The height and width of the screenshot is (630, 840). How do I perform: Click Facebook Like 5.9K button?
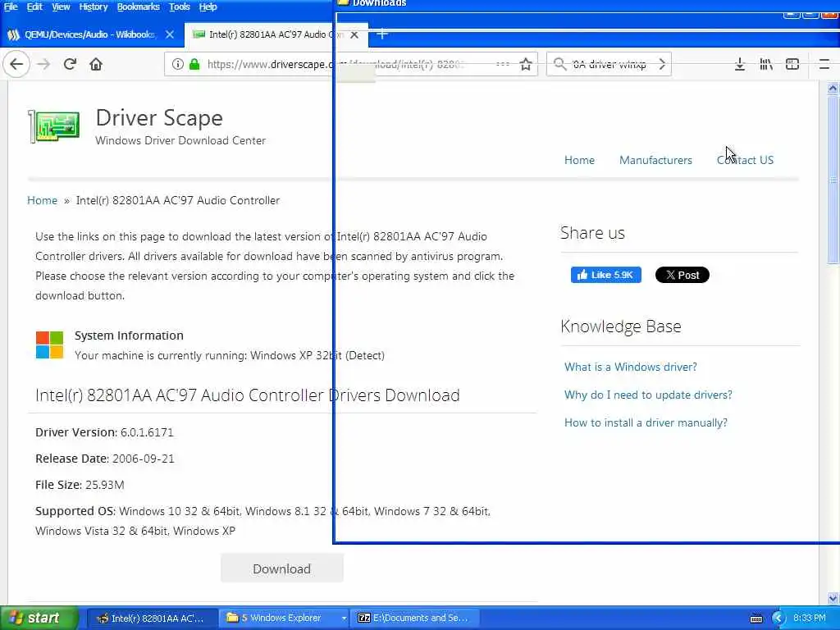606,275
